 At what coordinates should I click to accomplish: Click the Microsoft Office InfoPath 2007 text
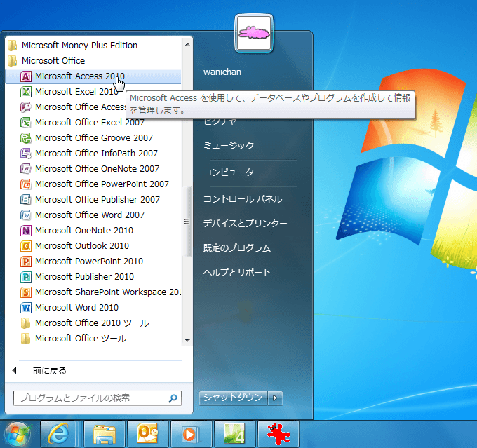96,154
